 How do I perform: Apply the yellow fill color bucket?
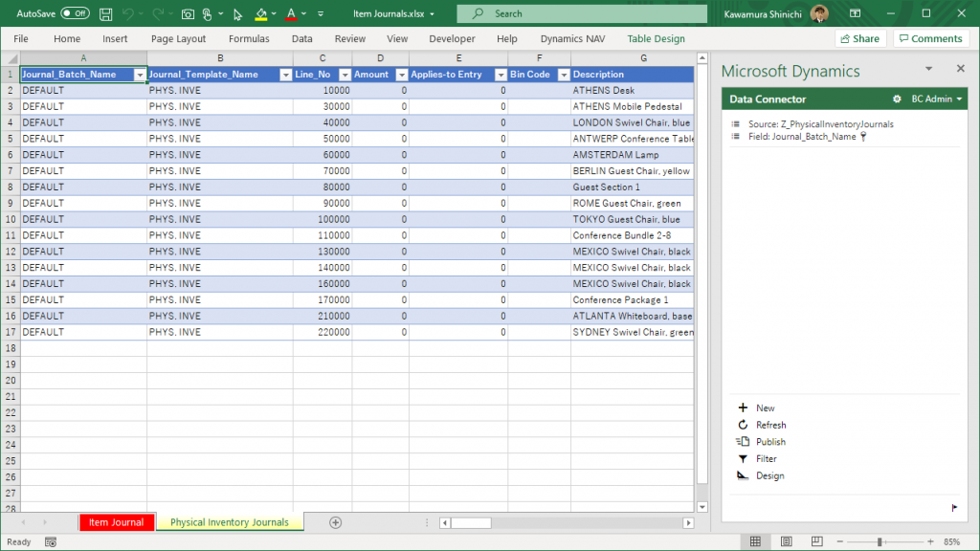point(261,13)
